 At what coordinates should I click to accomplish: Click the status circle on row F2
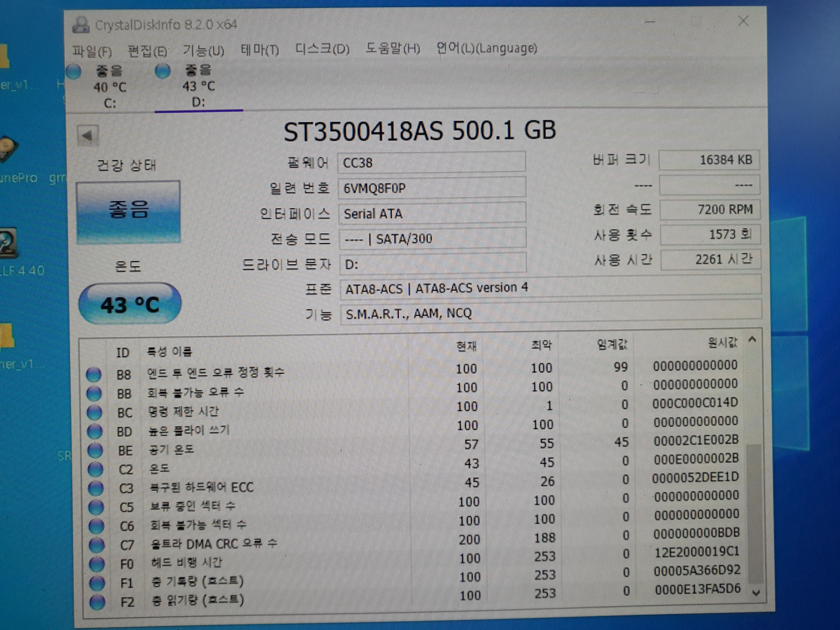coord(97,602)
